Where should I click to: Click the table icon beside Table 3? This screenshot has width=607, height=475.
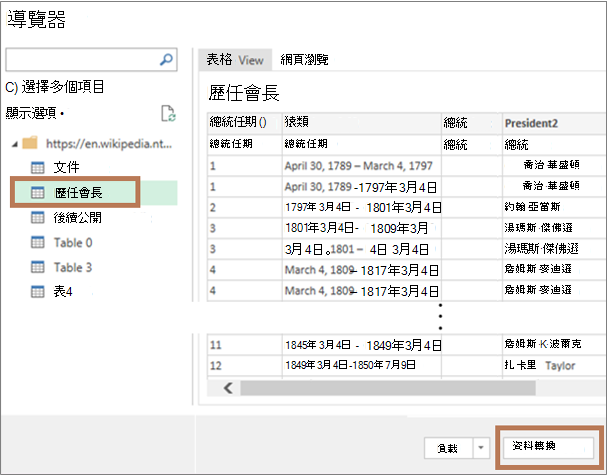[x=38, y=267]
